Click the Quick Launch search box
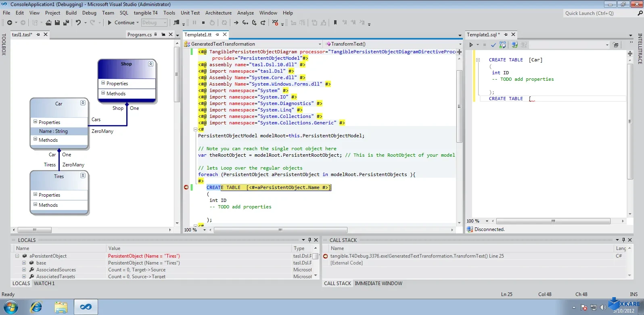This screenshot has height=315, width=644. click(x=599, y=13)
